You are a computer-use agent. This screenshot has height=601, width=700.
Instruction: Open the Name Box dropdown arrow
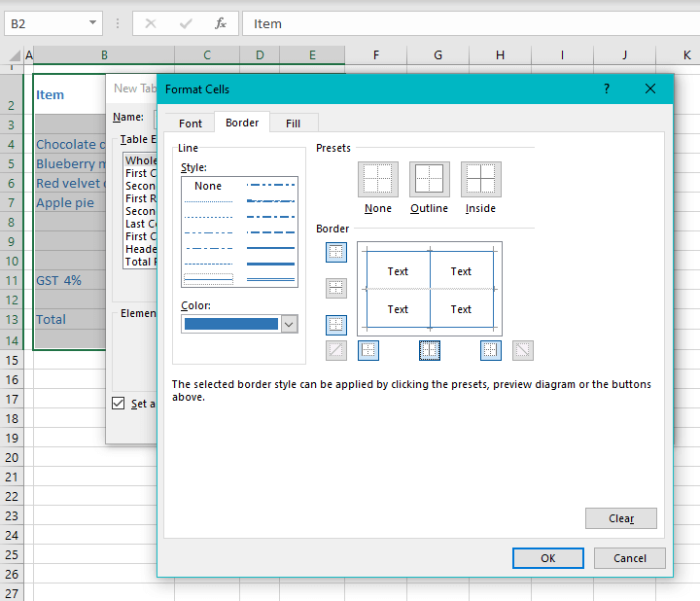[92, 22]
